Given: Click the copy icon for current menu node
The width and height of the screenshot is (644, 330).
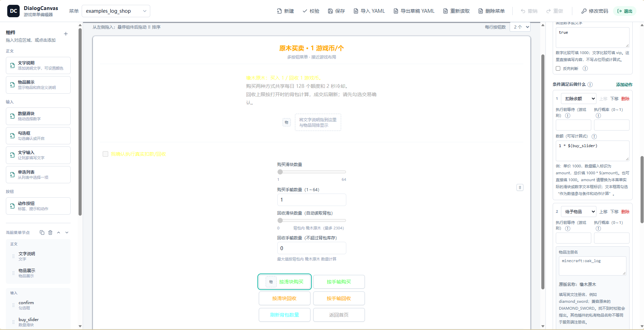Looking at the screenshot, I should (x=42, y=233).
